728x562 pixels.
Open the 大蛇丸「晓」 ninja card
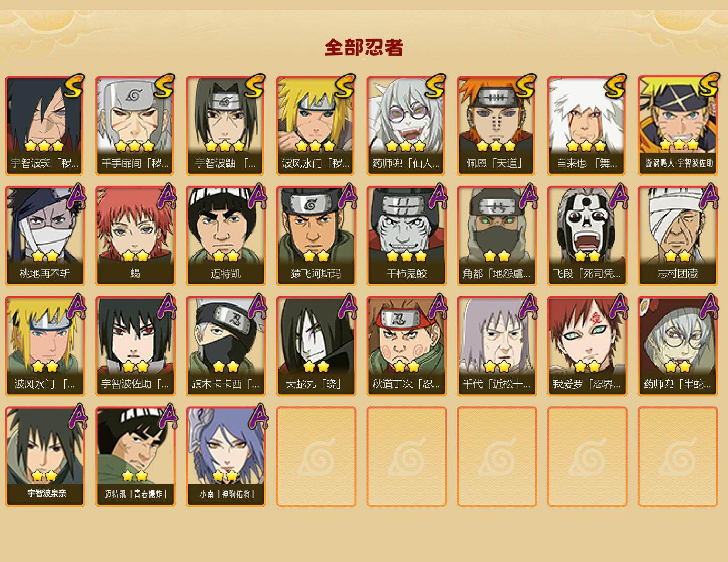[315, 346]
